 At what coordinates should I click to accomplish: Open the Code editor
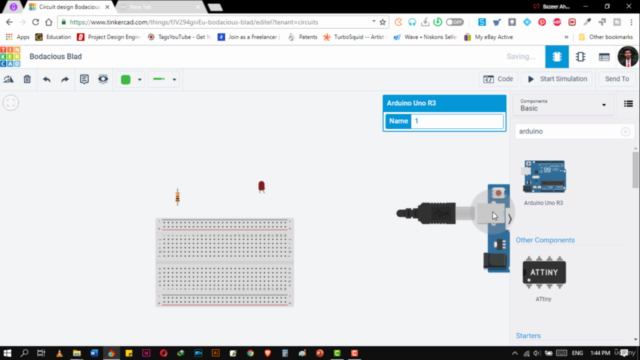click(498, 79)
